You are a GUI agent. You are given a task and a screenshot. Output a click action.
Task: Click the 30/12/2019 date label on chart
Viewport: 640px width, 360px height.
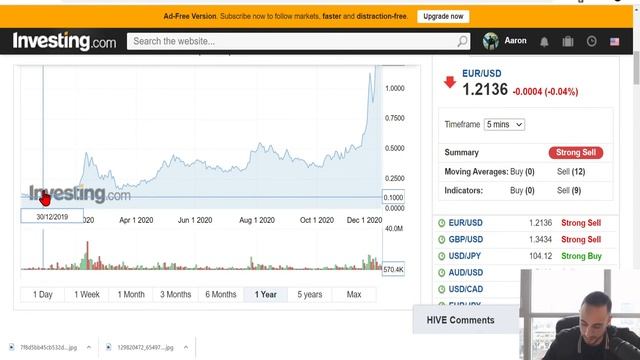pyautogui.click(x=52, y=217)
